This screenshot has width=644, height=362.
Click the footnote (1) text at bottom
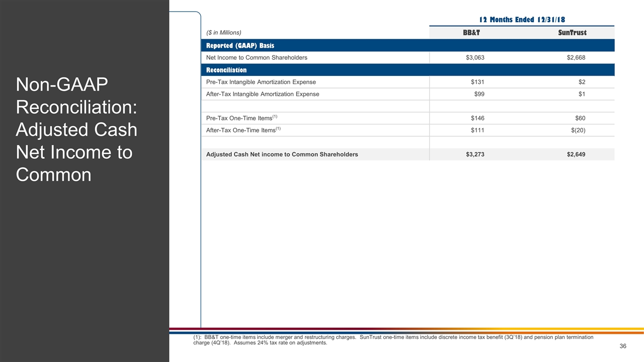click(x=392, y=340)
